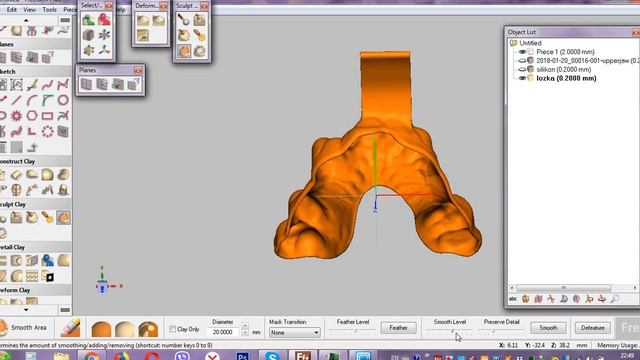Click red selection icon in Select palette
Viewport: 640px width, 360px height.
[x=104, y=20]
